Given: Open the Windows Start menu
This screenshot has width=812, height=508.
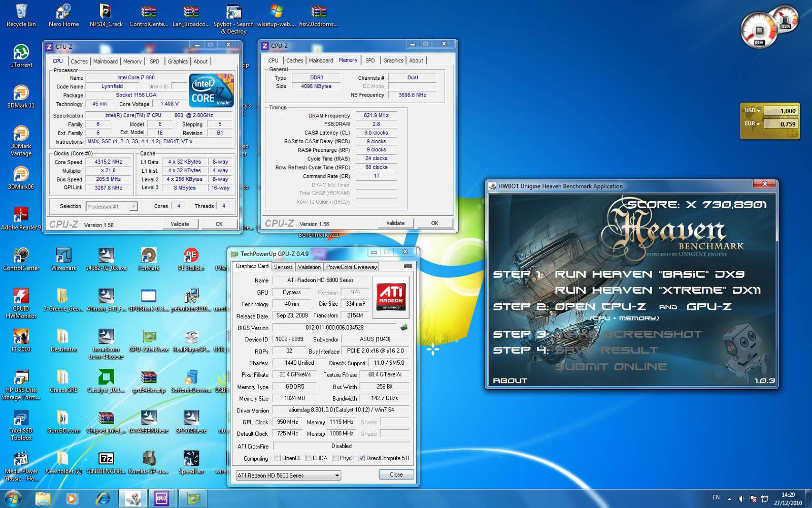Looking at the screenshot, I should coord(12,498).
